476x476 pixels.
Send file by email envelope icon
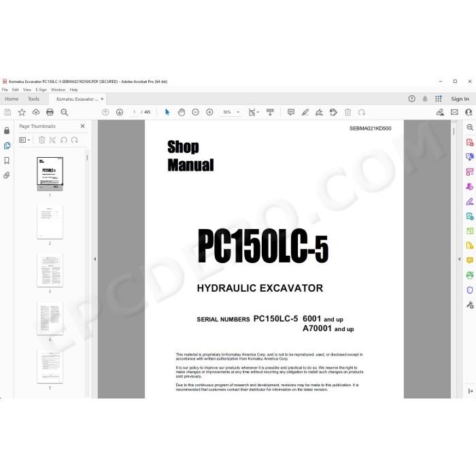(x=454, y=112)
